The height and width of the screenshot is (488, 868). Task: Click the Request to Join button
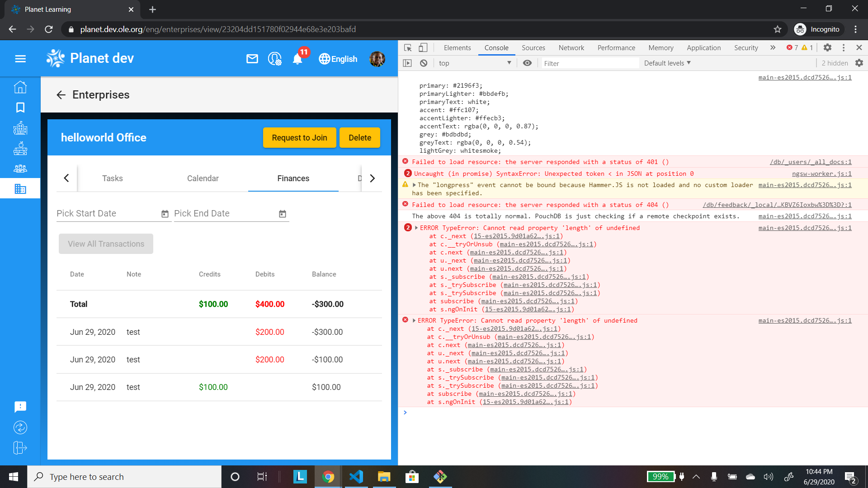point(299,137)
